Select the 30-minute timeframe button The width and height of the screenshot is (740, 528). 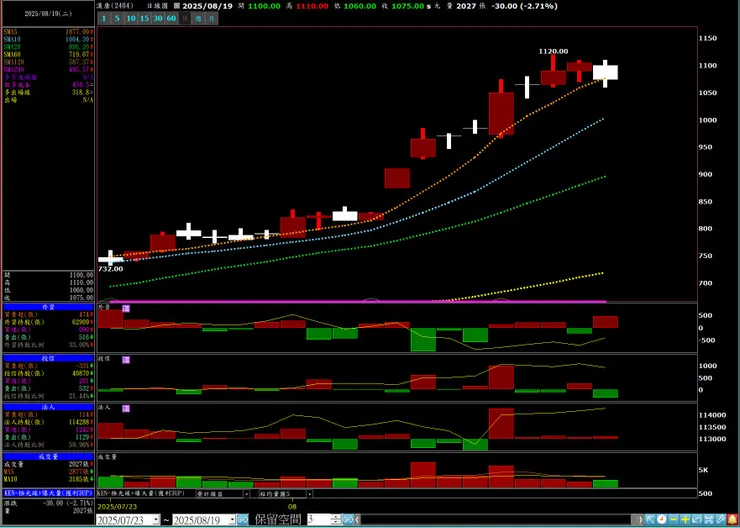point(158,18)
